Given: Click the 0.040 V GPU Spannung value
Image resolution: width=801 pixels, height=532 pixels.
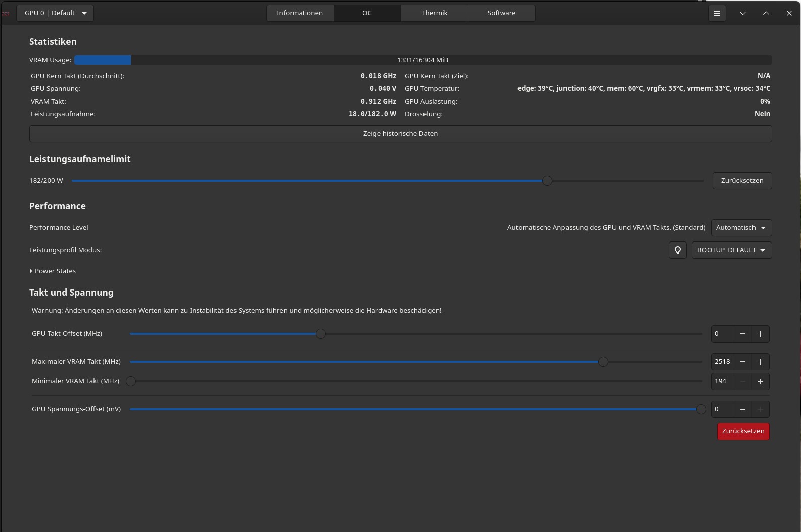Looking at the screenshot, I should (383, 89).
